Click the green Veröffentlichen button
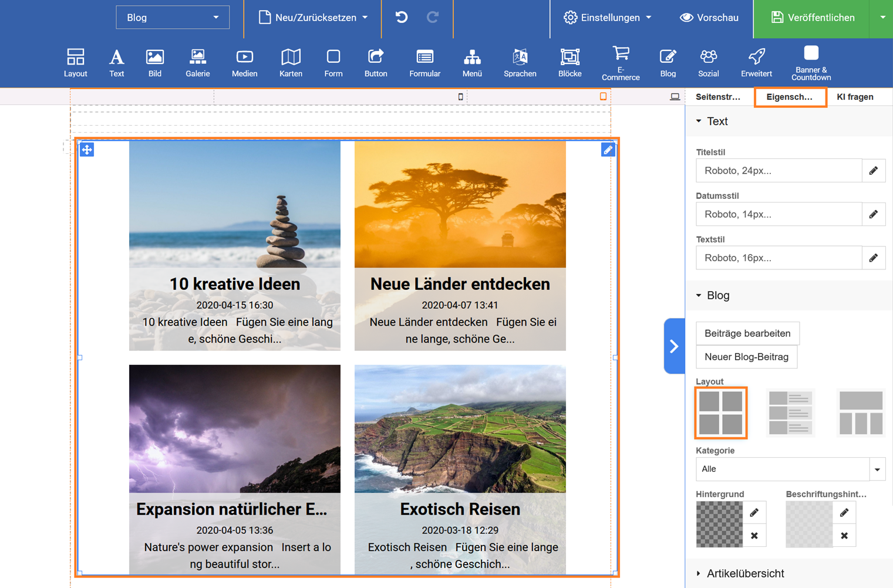The image size is (893, 588). click(812, 18)
